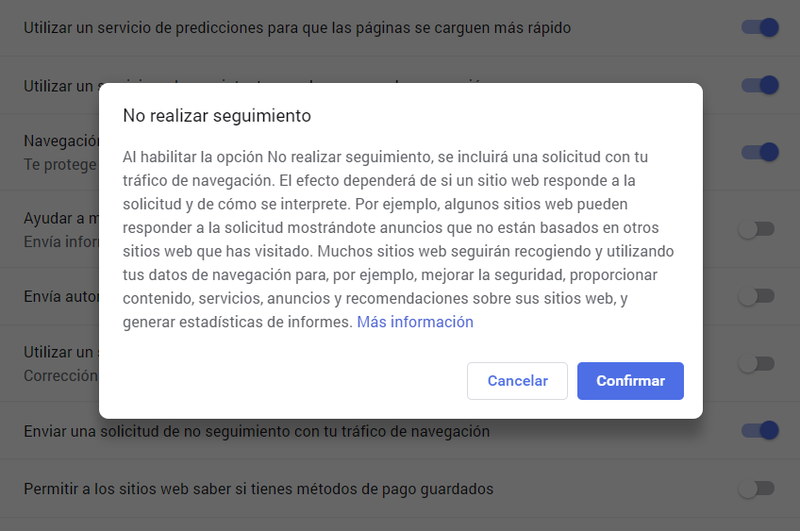Enable the spelling Corrección service toggle
The width and height of the screenshot is (800, 531).
[757, 364]
